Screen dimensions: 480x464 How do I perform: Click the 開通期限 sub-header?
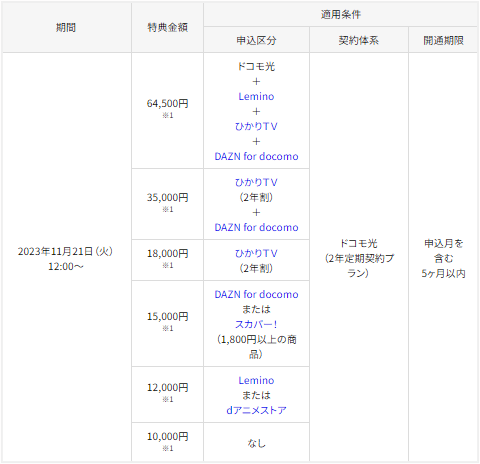(443, 40)
